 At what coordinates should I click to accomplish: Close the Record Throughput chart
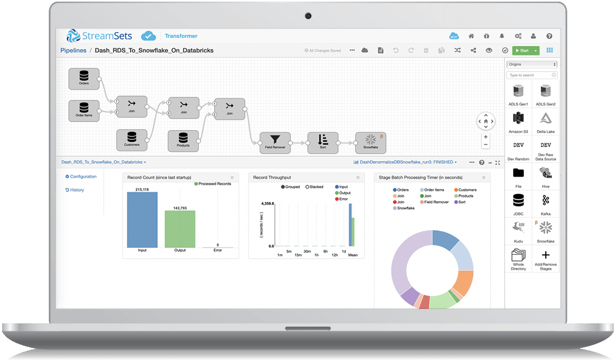coord(358,178)
